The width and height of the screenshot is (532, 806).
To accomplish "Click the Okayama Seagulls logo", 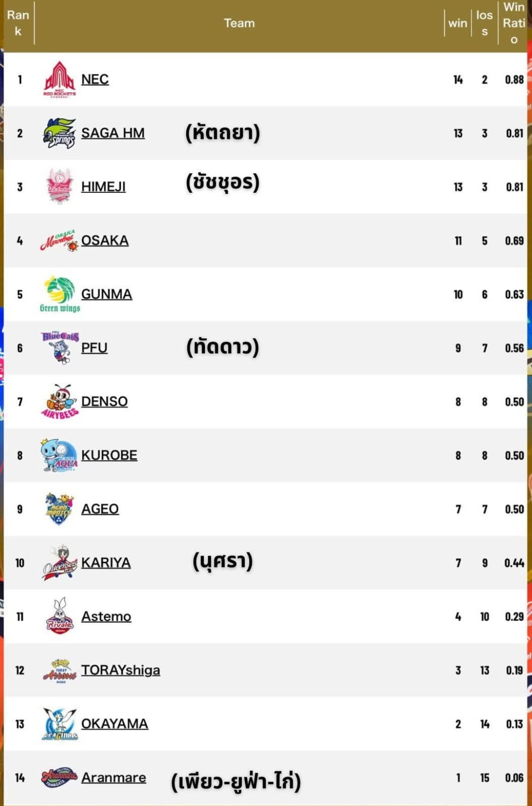I will pos(59,724).
